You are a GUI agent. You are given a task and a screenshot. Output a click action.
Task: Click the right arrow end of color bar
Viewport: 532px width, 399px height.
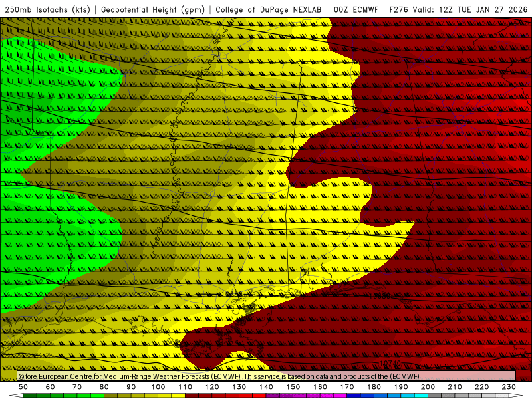tap(516, 396)
